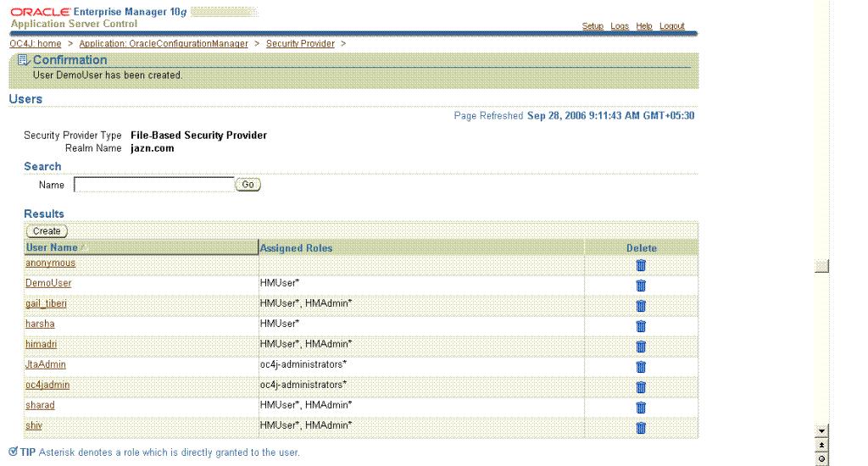Delete oc4jadmin using trash icon

pyautogui.click(x=641, y=387)
